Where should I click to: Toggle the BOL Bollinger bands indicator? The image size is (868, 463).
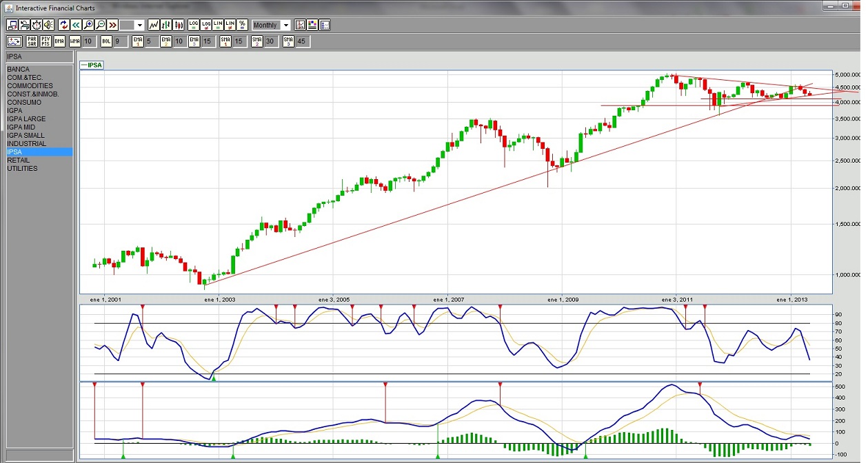point(106,41)
